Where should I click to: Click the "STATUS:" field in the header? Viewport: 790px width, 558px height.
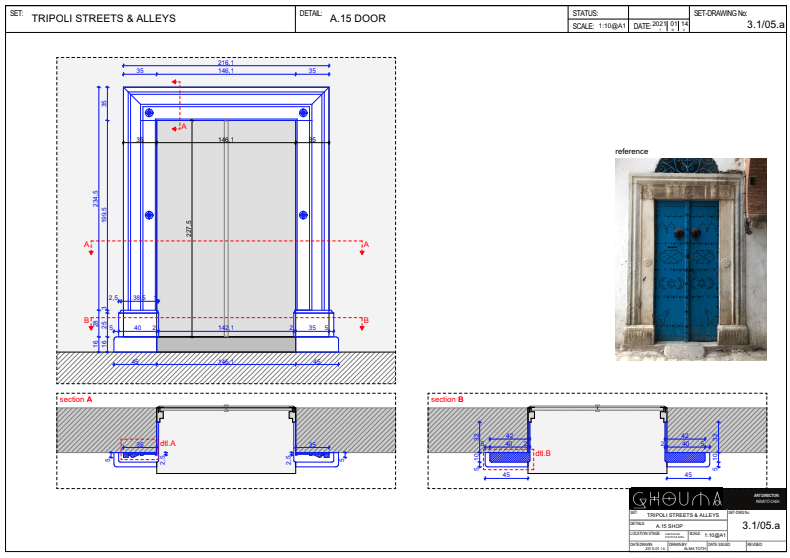(x=599, y=13)
